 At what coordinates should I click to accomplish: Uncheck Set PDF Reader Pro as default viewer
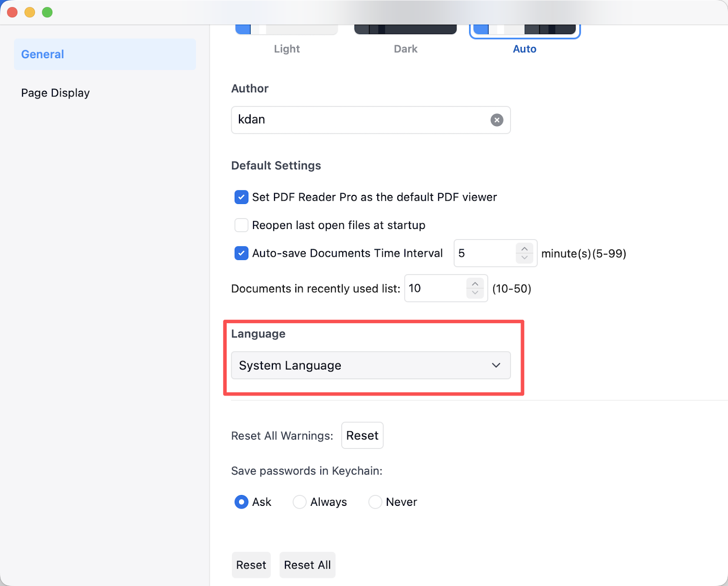(241, 197)
